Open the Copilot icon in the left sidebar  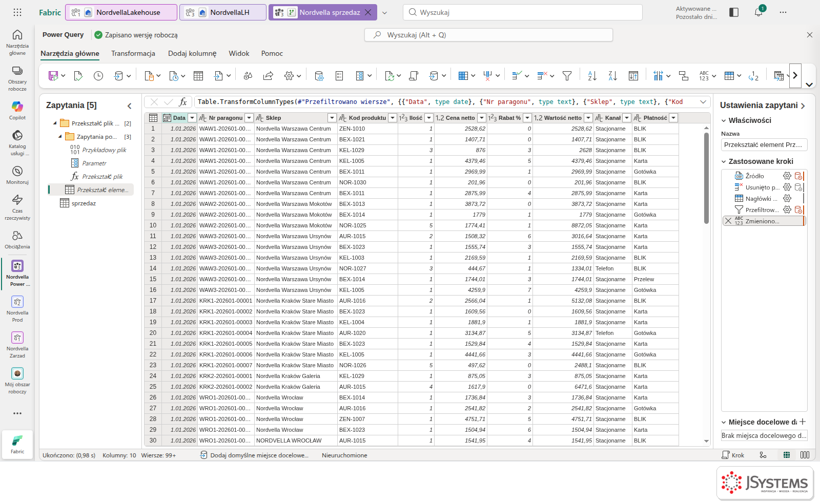(x=17, y=110)
